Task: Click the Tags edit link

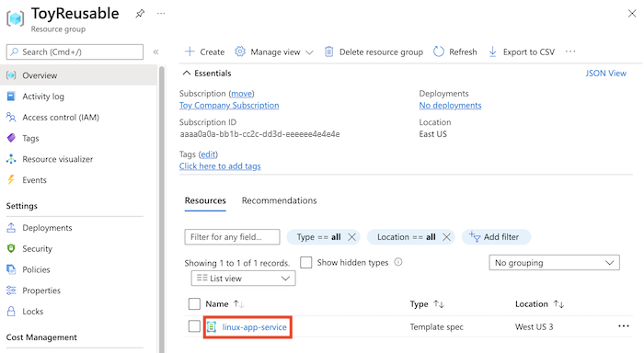Action: click(x=208, y=154)
